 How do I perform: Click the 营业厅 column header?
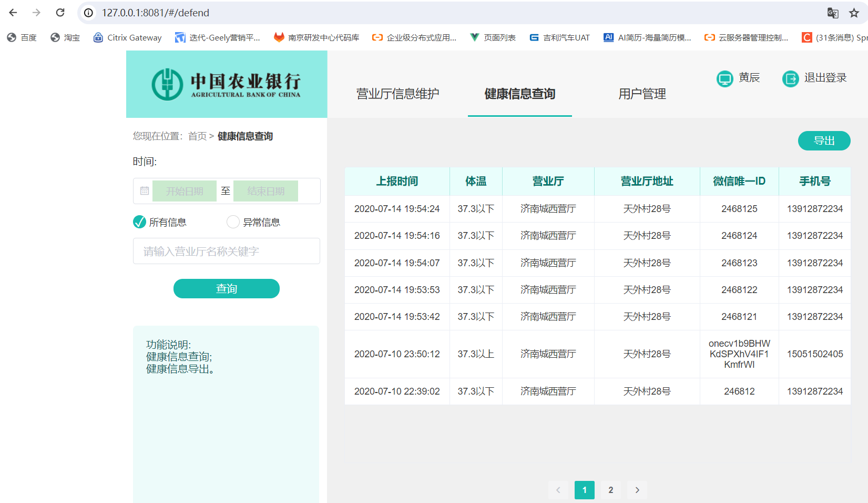(548, 181)
